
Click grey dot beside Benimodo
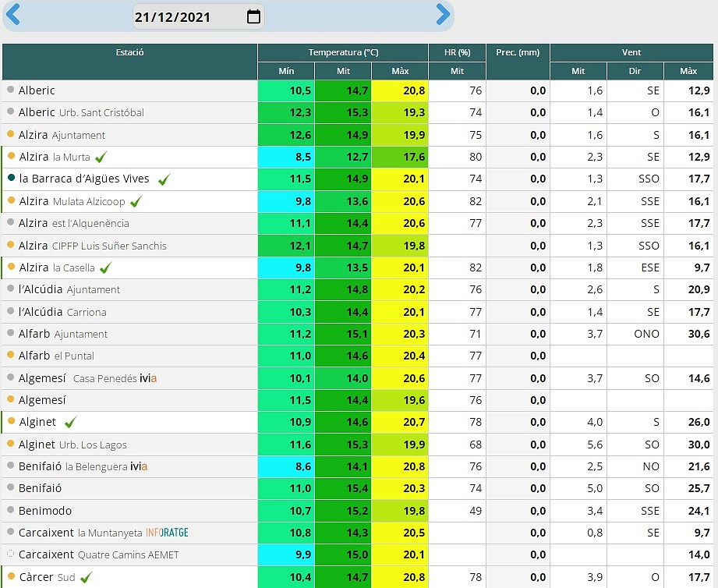11,510
